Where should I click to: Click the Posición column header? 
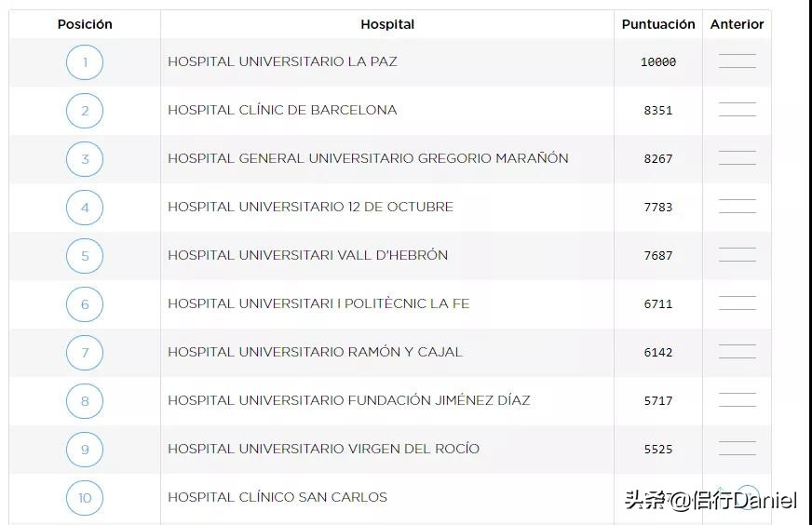(x=85, y=24)
